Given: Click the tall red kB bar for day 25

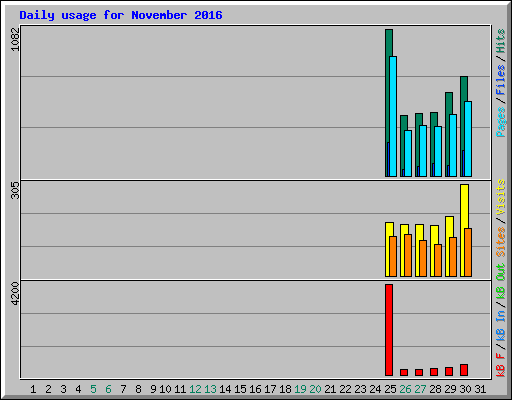Looking at the screenshot, I should coord(389,330).
